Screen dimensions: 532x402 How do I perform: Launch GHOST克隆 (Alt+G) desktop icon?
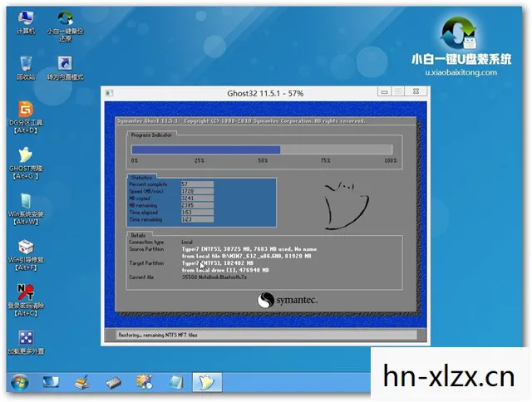pyautogui.click(x=26, y=163)
